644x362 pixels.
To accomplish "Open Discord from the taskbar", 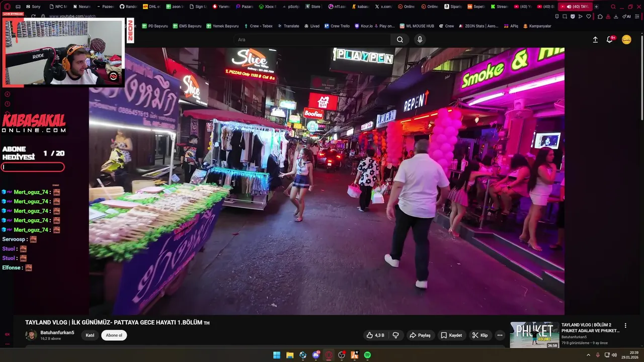I will pyautogui.click(x=316, y=355).
